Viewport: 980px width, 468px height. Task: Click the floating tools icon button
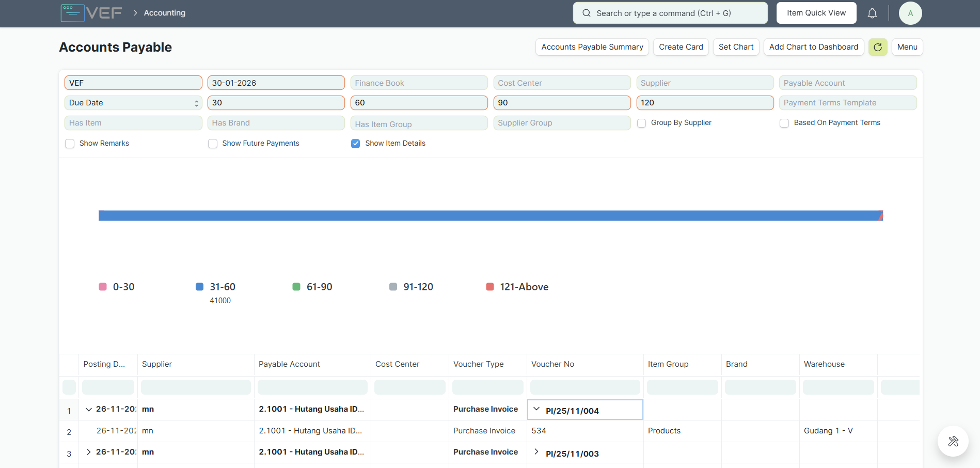[x=953, y=441]
